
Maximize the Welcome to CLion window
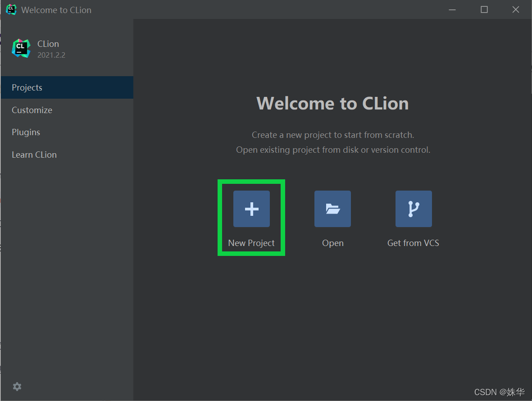click(x=484, y=9)
